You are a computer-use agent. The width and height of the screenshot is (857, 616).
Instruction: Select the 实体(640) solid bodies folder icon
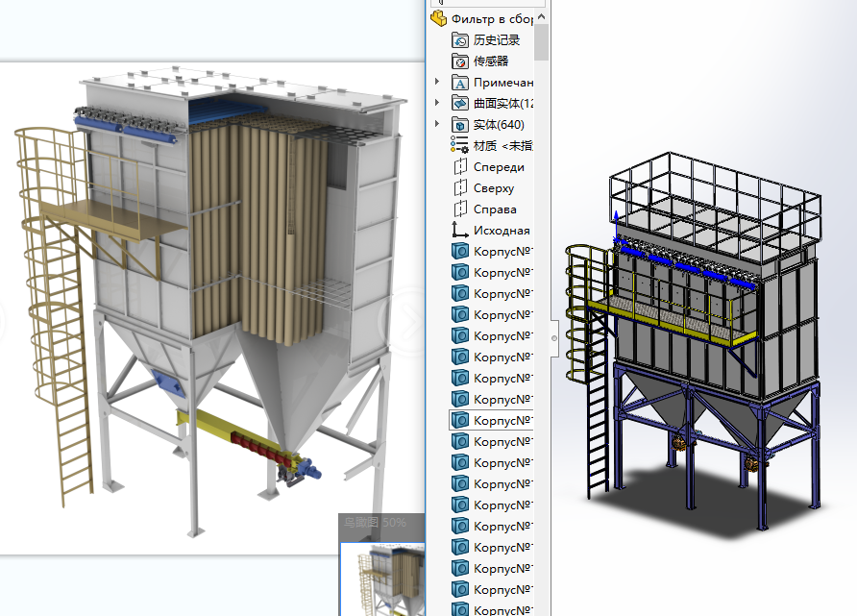(460, 125)
